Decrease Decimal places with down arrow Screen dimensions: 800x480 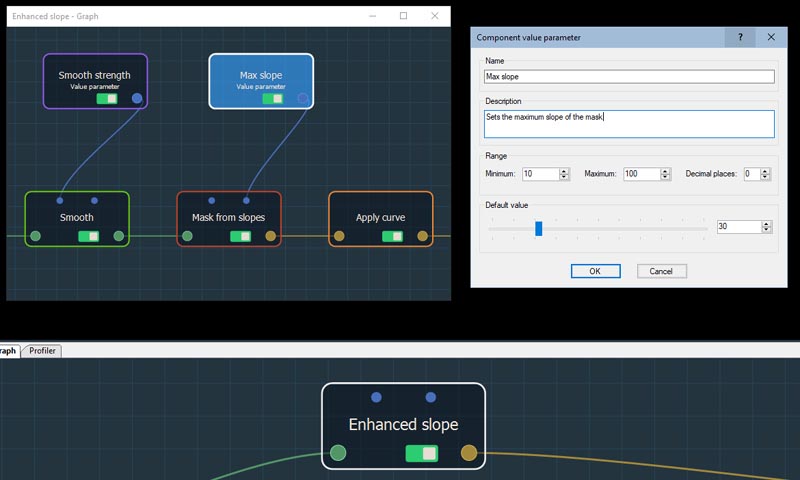[x=765, y=177]
